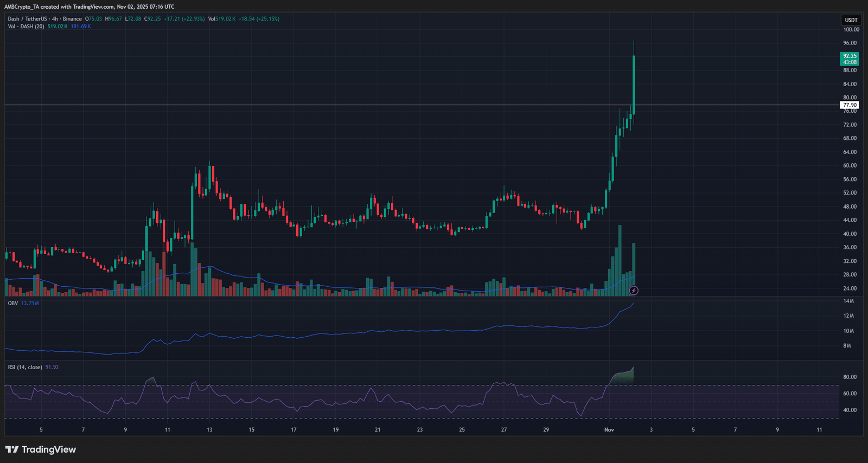Click the 48.00 price axis label
The height and width of the screenshot is (463, 868).
850,207
